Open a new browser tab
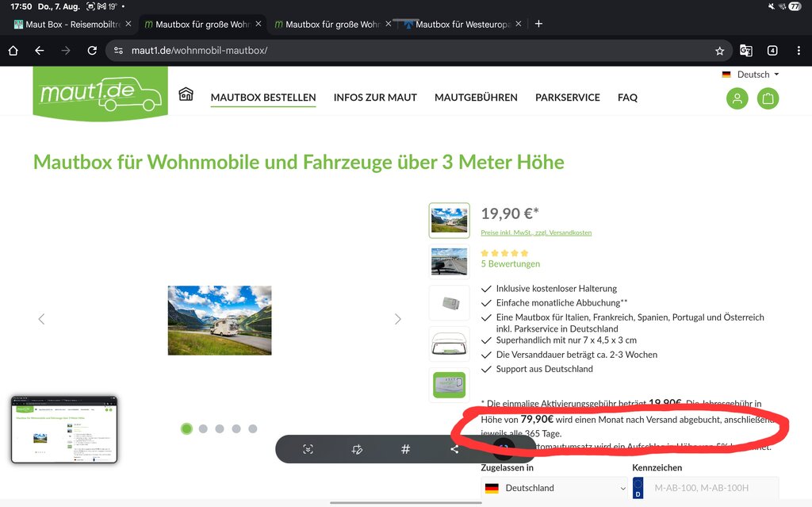 [538, 24]
